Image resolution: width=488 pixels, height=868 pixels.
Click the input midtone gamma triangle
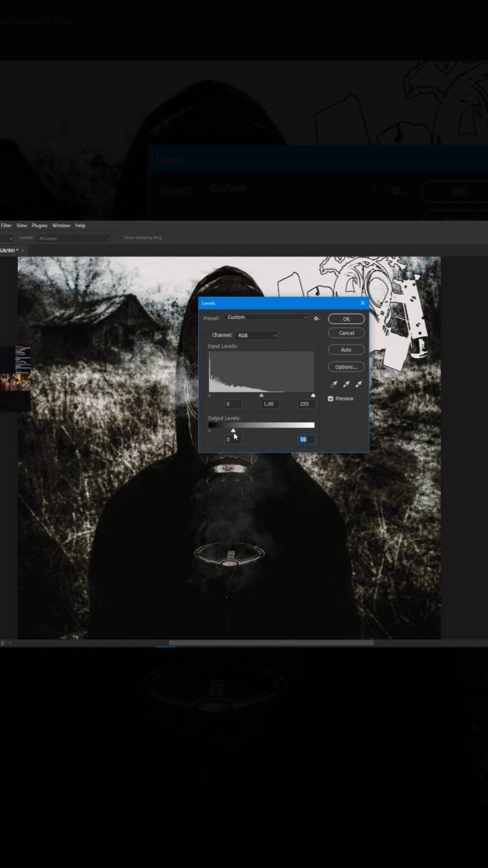point(262,395)
